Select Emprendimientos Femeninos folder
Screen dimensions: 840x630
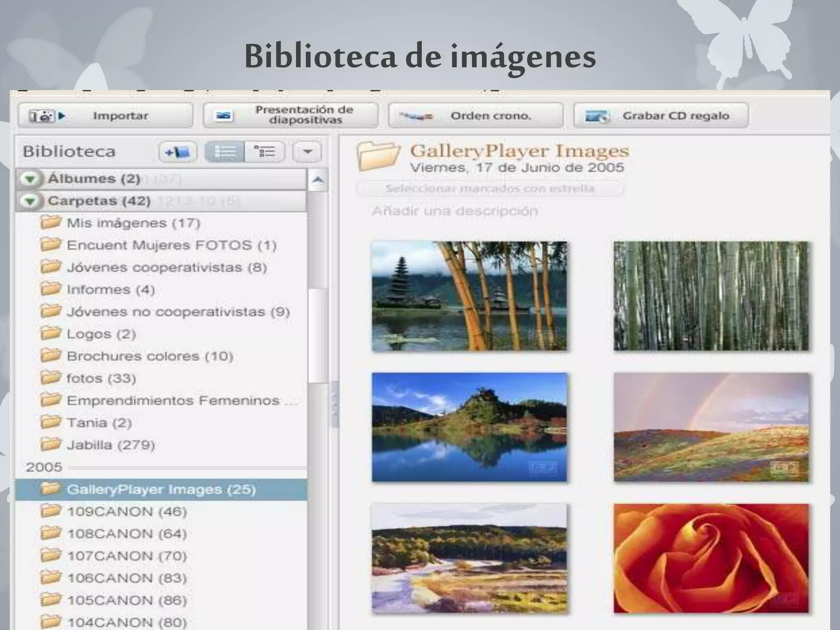161,400
